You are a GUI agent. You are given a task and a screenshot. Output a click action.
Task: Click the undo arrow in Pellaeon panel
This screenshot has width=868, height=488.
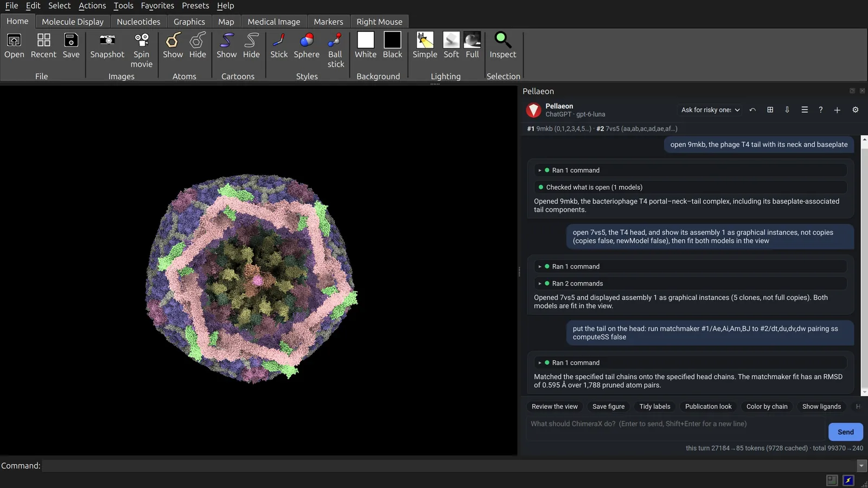(752, 110)
